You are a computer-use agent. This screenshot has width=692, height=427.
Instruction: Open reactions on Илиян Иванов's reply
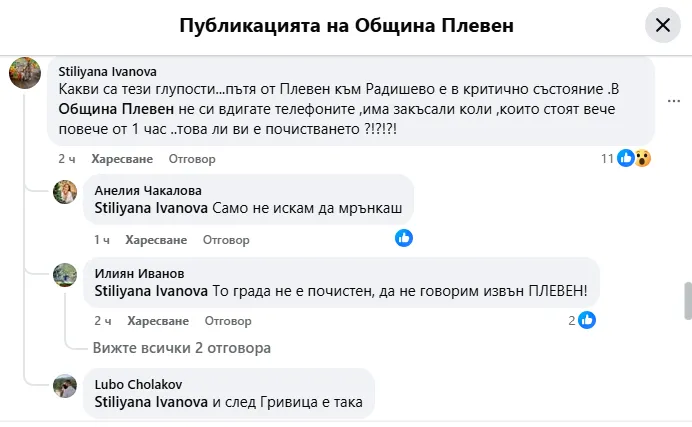click(583, 320)
